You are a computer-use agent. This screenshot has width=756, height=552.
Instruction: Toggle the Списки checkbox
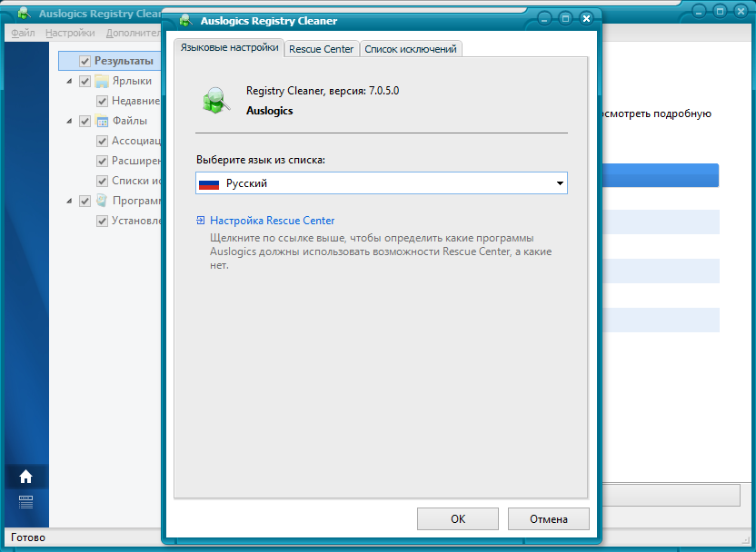point(102,181)
